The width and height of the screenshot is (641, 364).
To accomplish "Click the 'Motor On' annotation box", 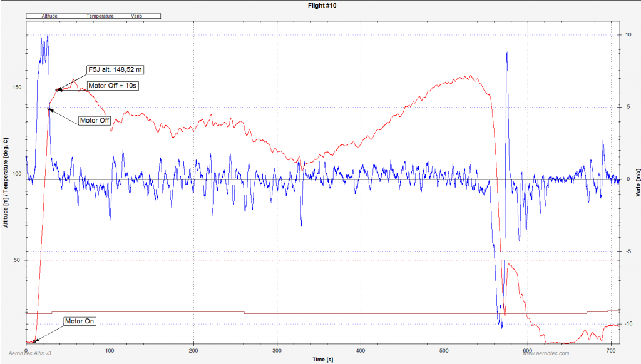I will 79,321.
